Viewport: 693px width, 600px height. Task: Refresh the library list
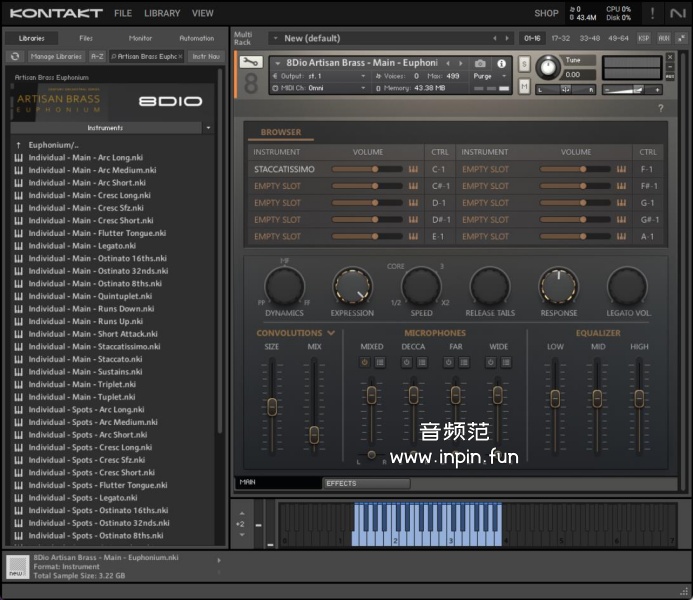click(15, 57)
